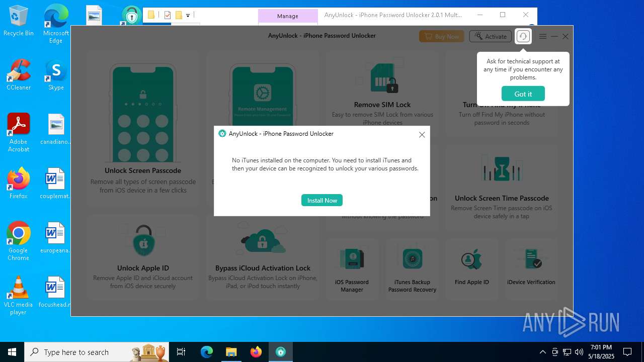This screenshot has height=362, width=644.
Task: Click the Unlock Screen Time Passcode title
Action: [502, 198]
